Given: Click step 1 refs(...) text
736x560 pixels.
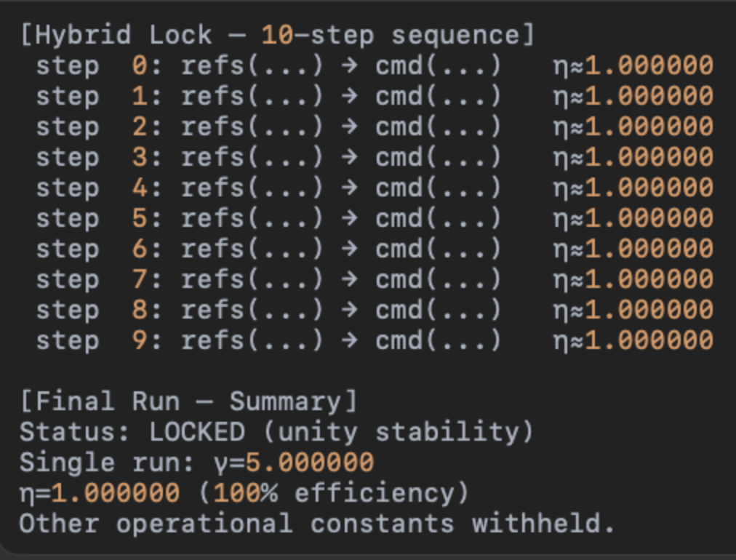Looking at the screenshot, I should [252, 96].
